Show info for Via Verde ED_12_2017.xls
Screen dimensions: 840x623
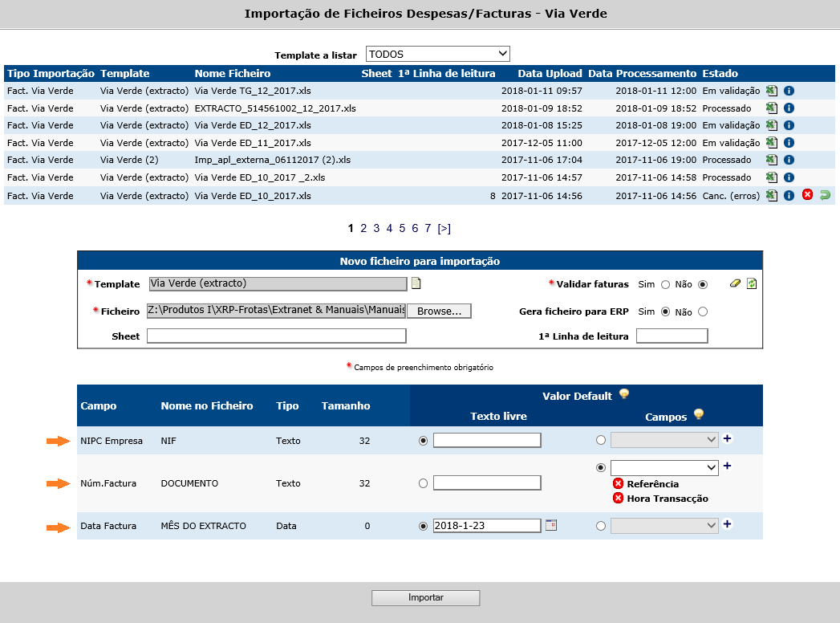tap(789, 125)
